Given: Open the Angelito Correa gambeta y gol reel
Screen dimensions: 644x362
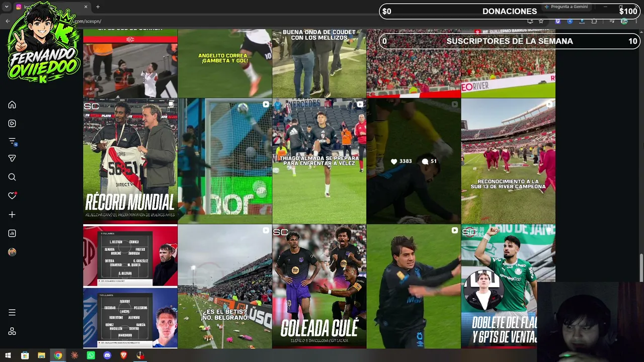Looking at the screenshot, I should pyautogui.click(x=225, y=63).
